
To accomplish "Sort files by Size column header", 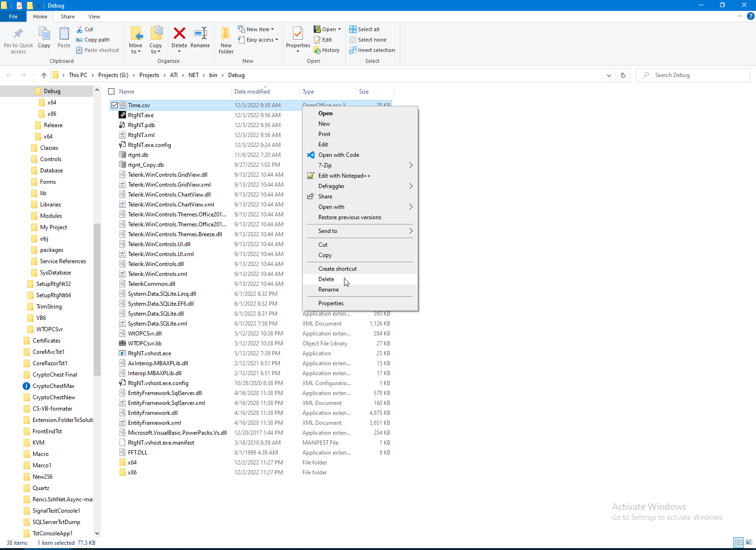I will point(374,92).
